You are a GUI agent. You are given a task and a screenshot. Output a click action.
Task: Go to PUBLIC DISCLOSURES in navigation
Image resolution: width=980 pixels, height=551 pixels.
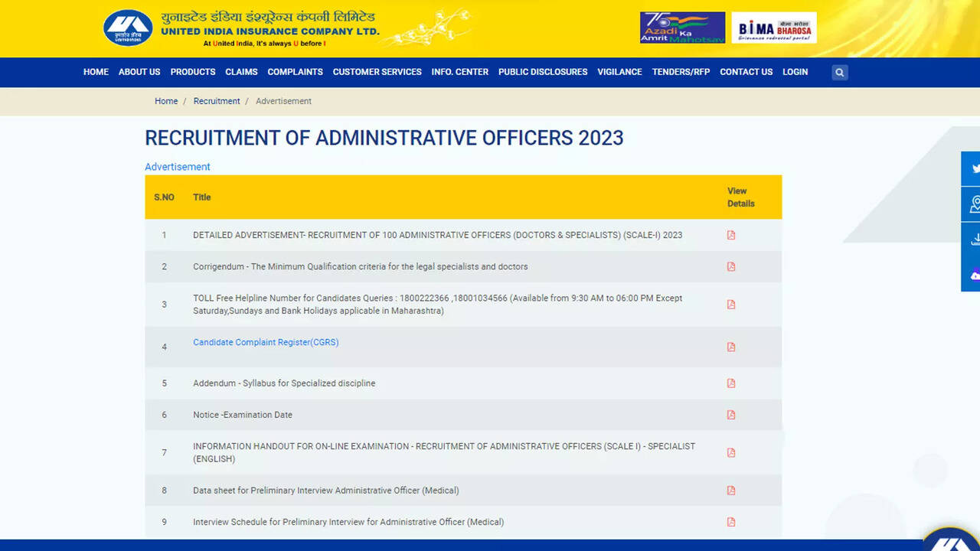543,72
